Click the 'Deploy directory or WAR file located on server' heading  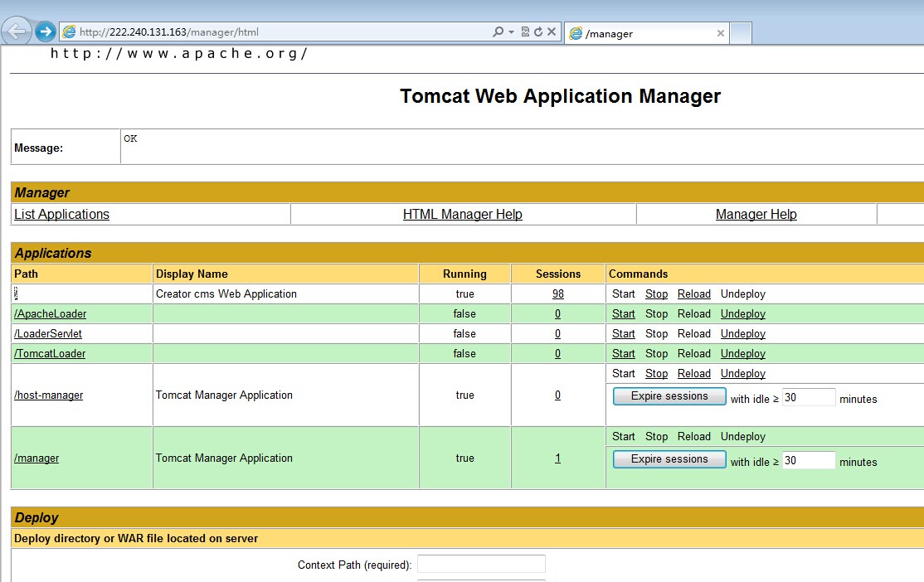coord(136,538)
